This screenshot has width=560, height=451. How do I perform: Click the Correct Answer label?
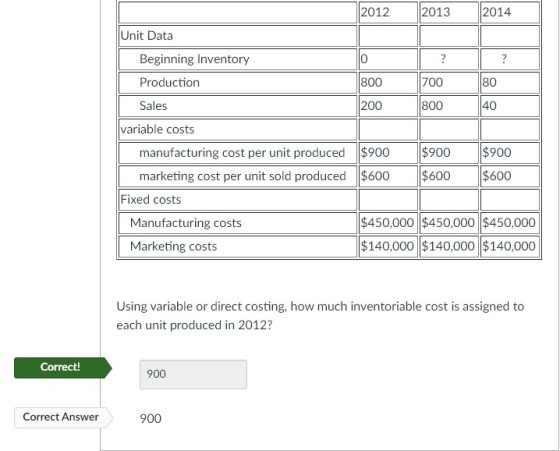(64, 417)
